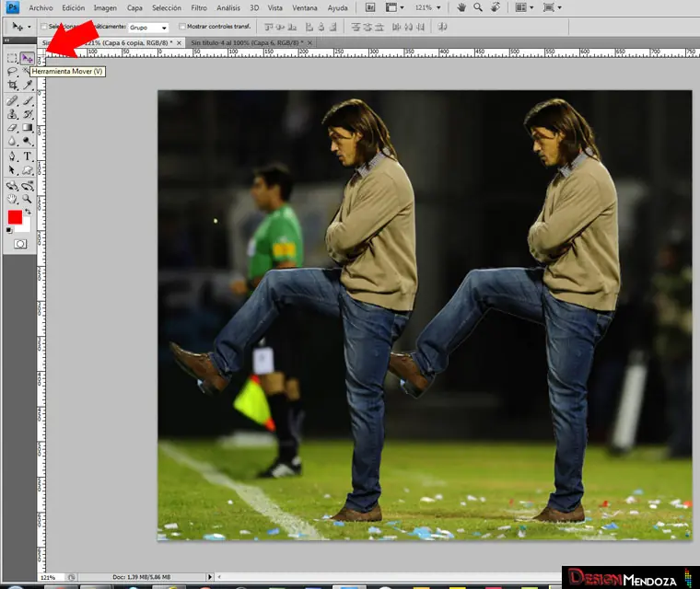Open the Filtro menu
The image size is (700, 589).
[199, 7]
